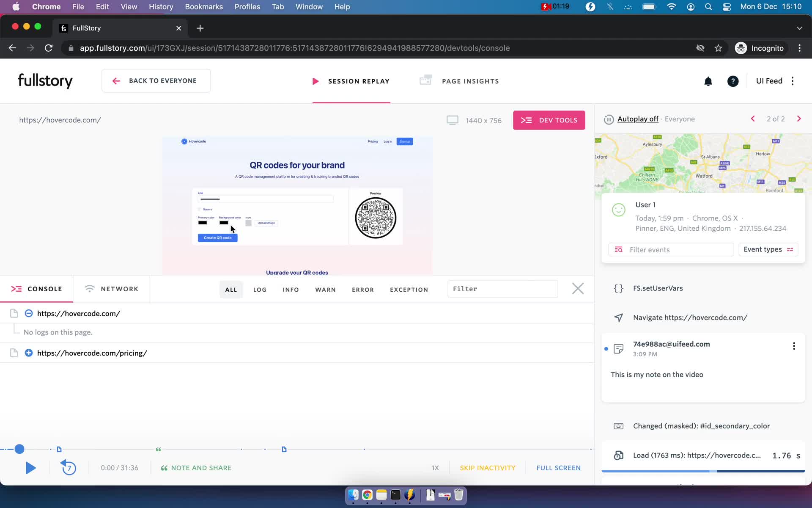The width and height of the screenshot is (812, 508).
Task: Click the ALL console filter button
Action: 230,289
